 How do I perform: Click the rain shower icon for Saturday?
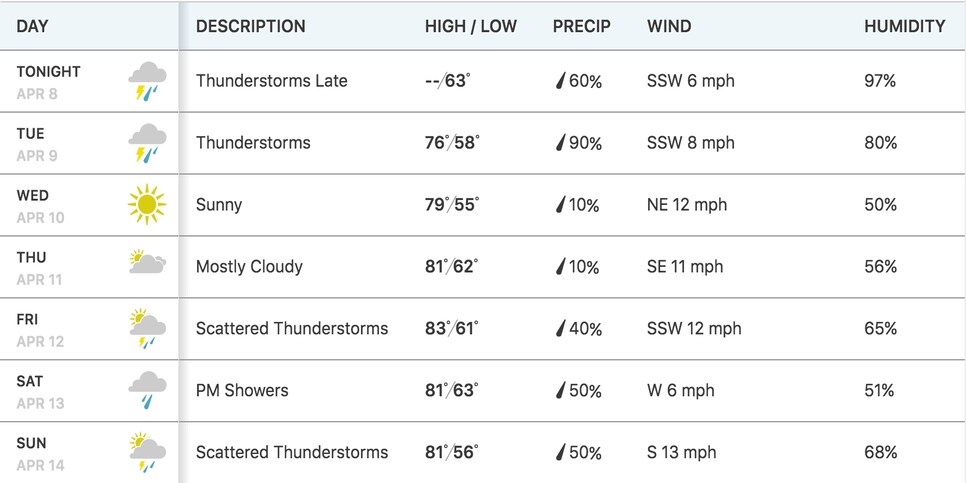tap(147, 390)
